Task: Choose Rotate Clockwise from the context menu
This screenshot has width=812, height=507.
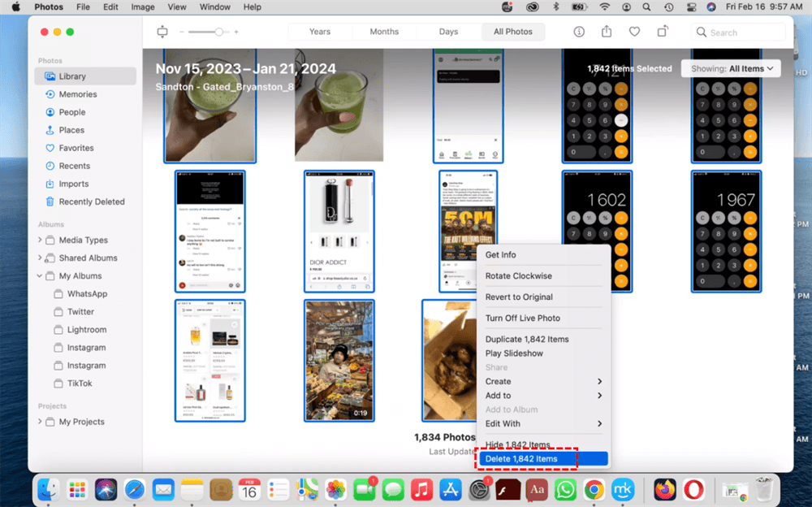Action: click(x=518, y=276)
